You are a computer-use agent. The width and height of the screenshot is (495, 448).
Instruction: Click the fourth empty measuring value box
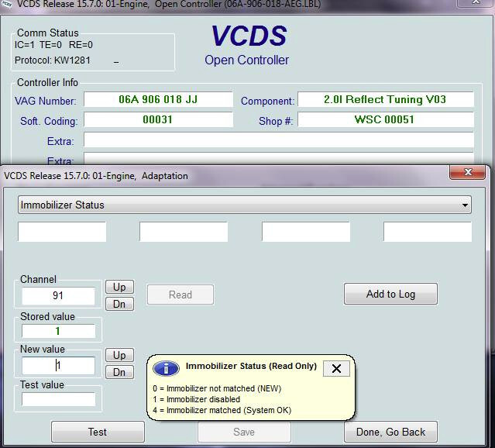click(428, 232)
